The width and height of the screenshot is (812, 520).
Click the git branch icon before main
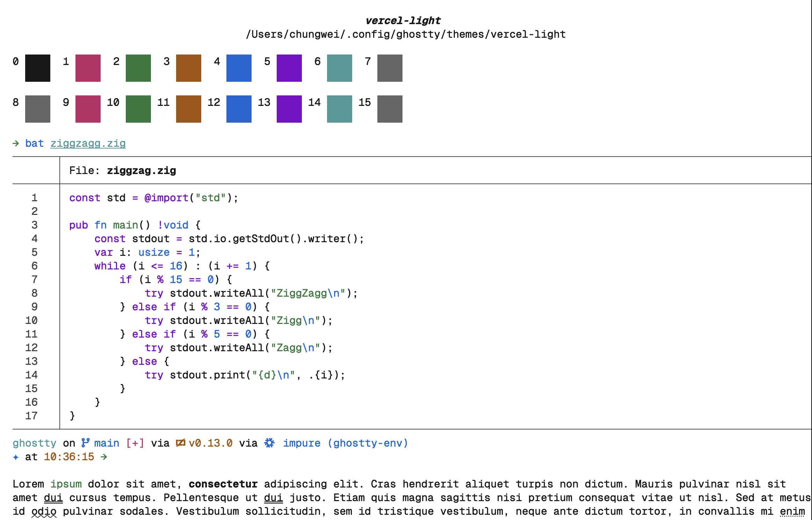pyautogui.click(x=85, y=443)
